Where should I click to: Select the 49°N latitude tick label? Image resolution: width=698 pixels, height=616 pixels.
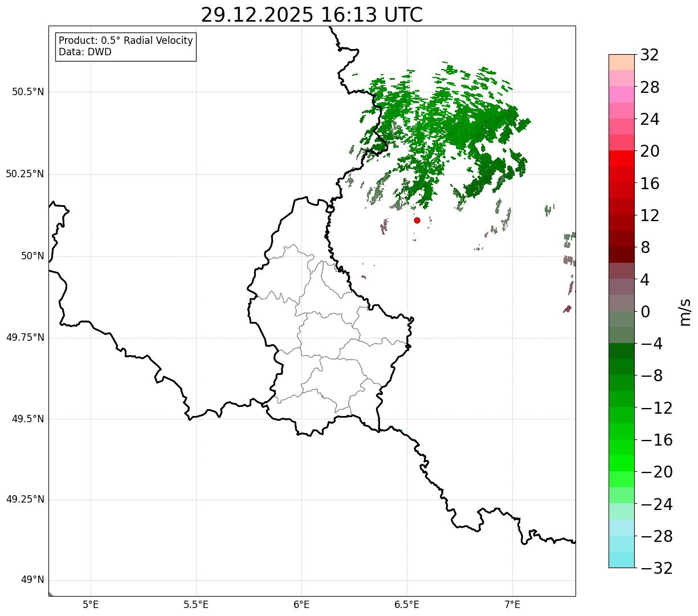click(x=32, y=580)
